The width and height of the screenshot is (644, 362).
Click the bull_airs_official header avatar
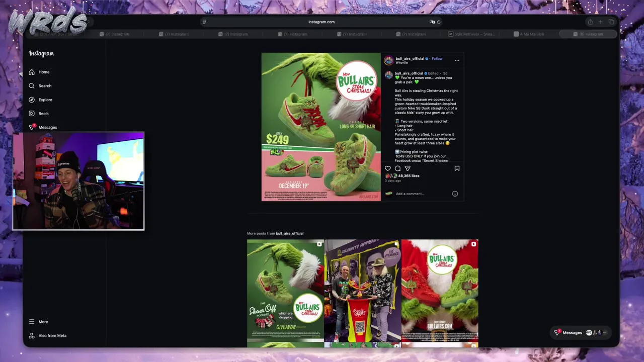point(388,60)
